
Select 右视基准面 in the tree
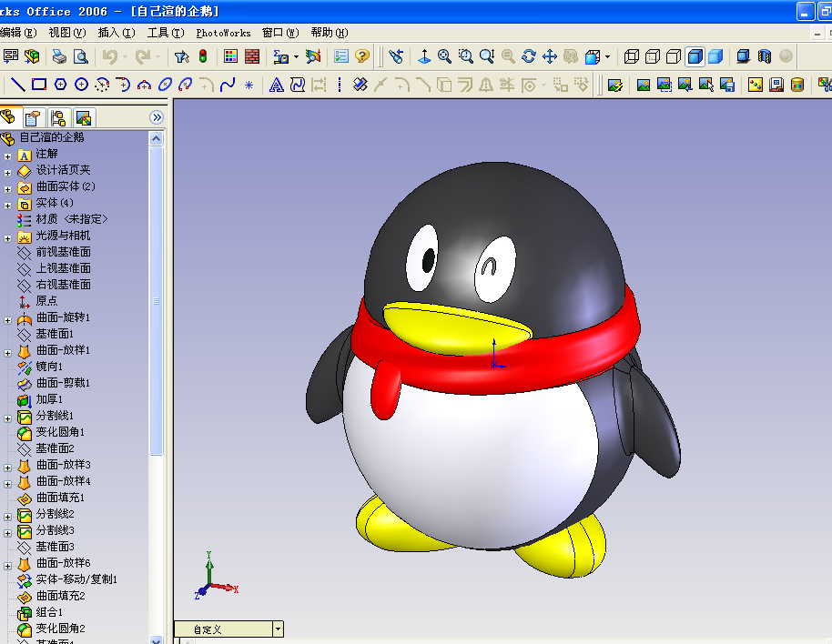point(63,285)
